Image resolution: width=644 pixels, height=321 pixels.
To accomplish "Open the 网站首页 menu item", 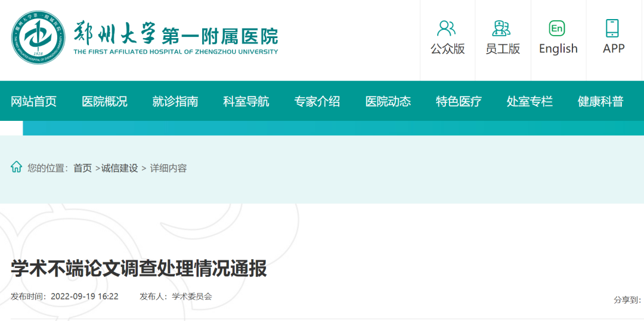I will (x=34, y=101).
